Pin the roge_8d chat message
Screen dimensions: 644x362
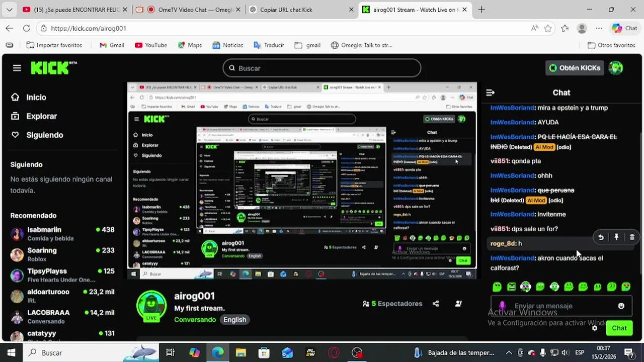point(616,237)
